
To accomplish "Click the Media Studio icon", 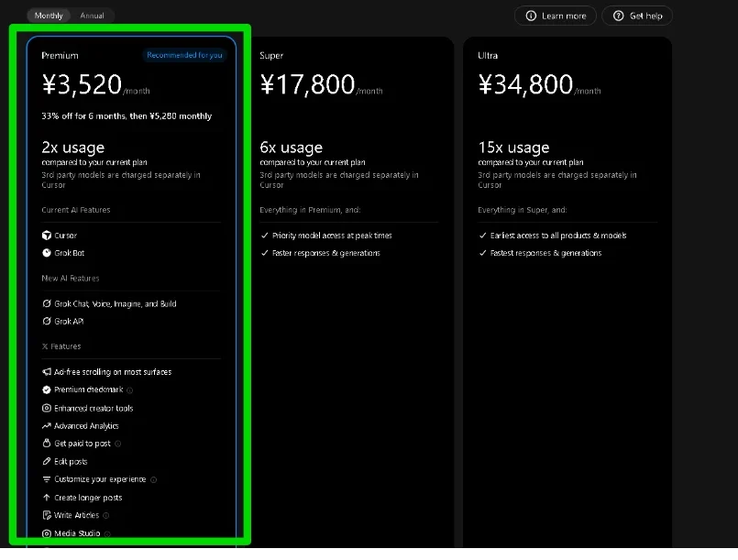I will 47,533.
